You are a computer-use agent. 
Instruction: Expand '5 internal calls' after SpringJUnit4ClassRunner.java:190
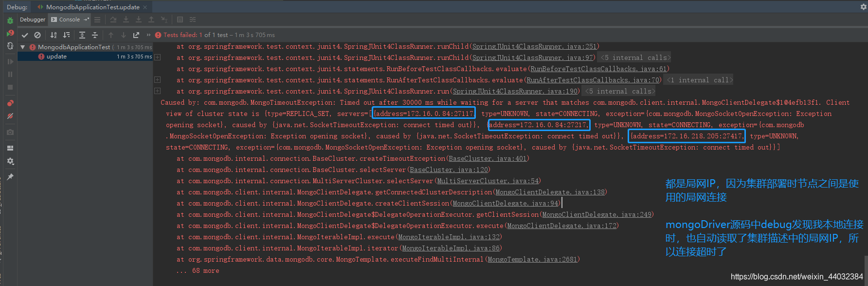click(619, 91)
